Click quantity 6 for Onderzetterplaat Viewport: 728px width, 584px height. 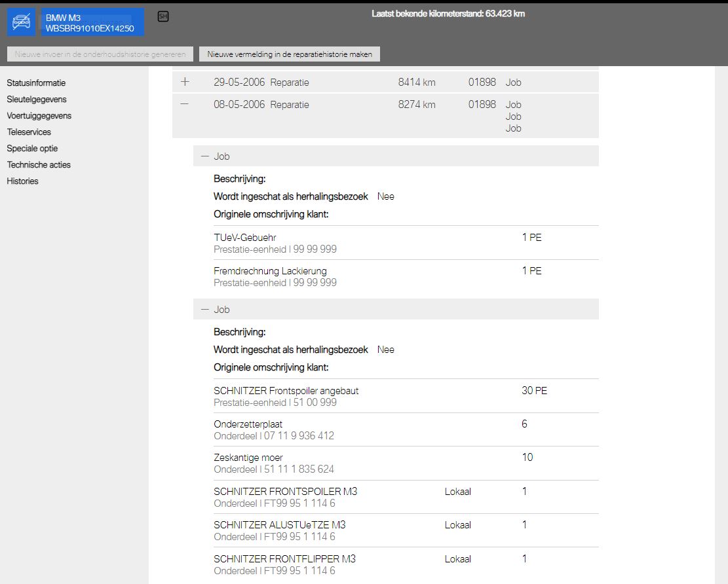click(x=525, y=424)
